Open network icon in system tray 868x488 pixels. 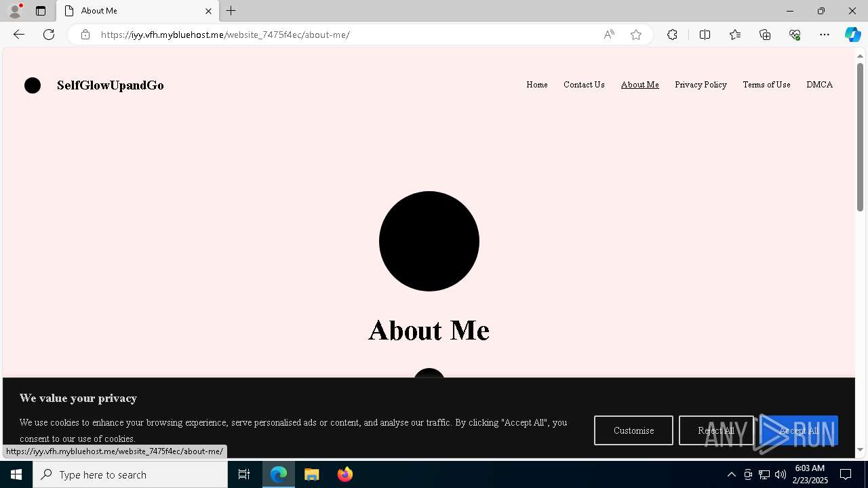tap(764, 474)
